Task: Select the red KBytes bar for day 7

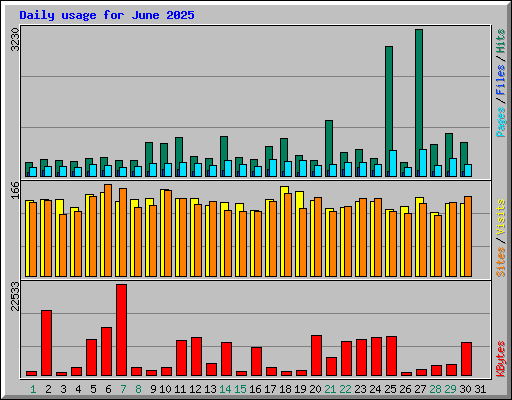Action: 121,330
